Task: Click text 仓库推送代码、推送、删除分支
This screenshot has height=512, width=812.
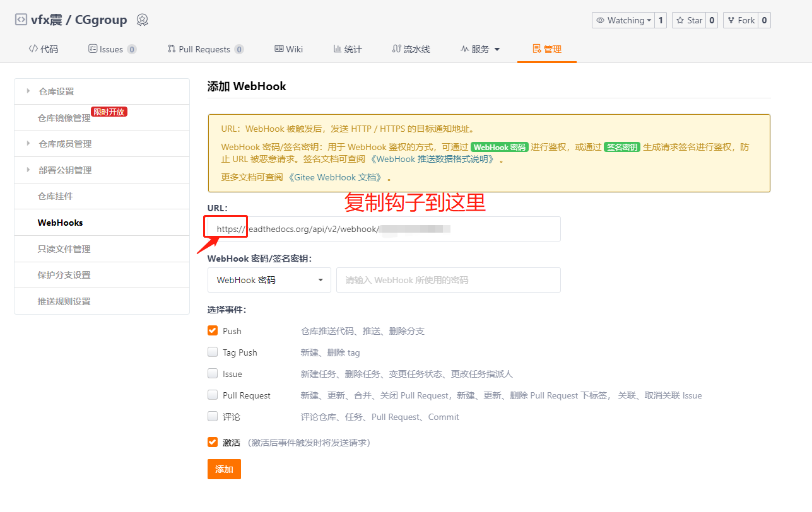Action: (363, 331)
